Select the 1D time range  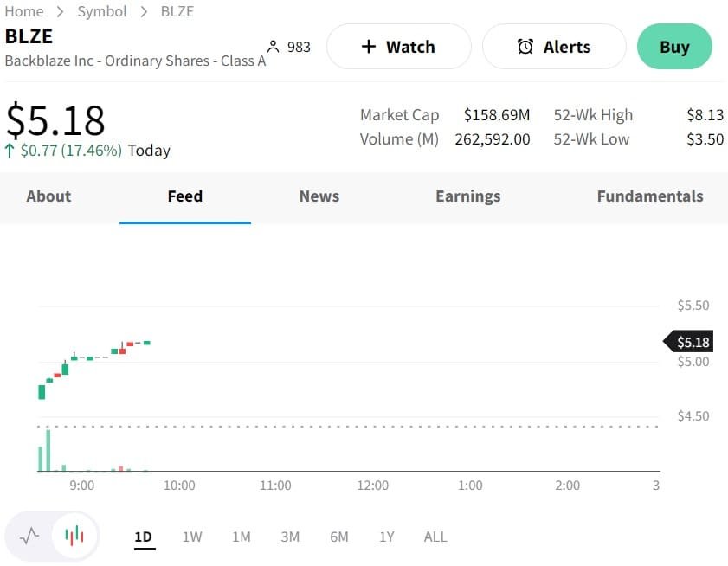click(x=143, y=537)
